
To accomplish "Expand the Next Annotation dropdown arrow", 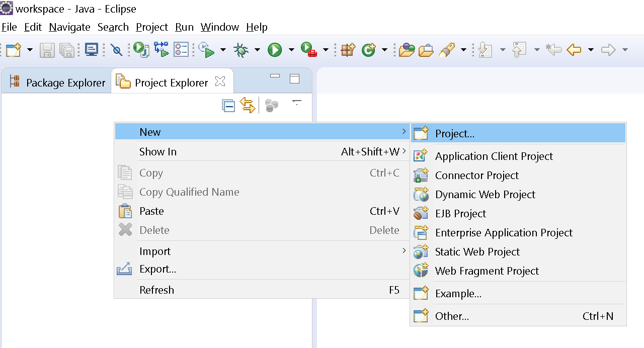I will tap(503, 50).
